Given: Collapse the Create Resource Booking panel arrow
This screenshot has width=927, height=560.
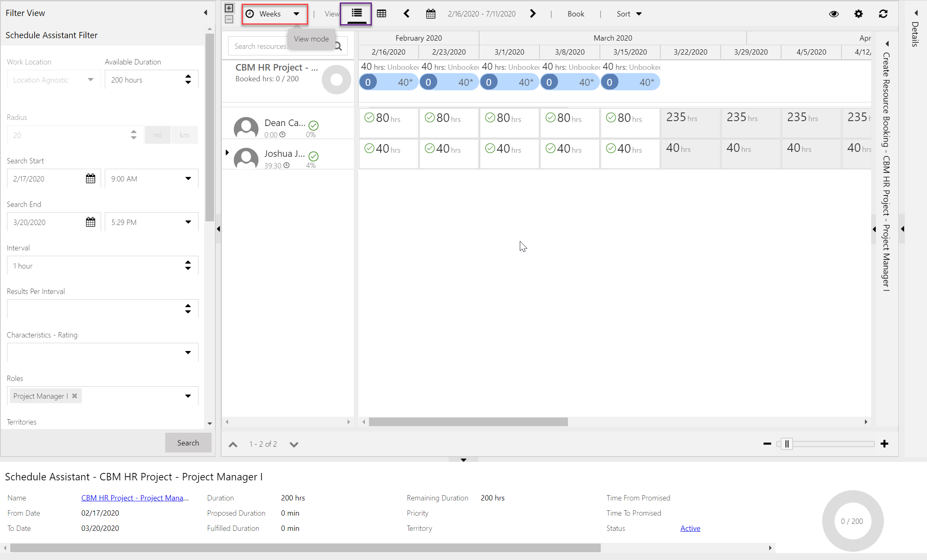Looking at the screenshot, I should point(887,43).
